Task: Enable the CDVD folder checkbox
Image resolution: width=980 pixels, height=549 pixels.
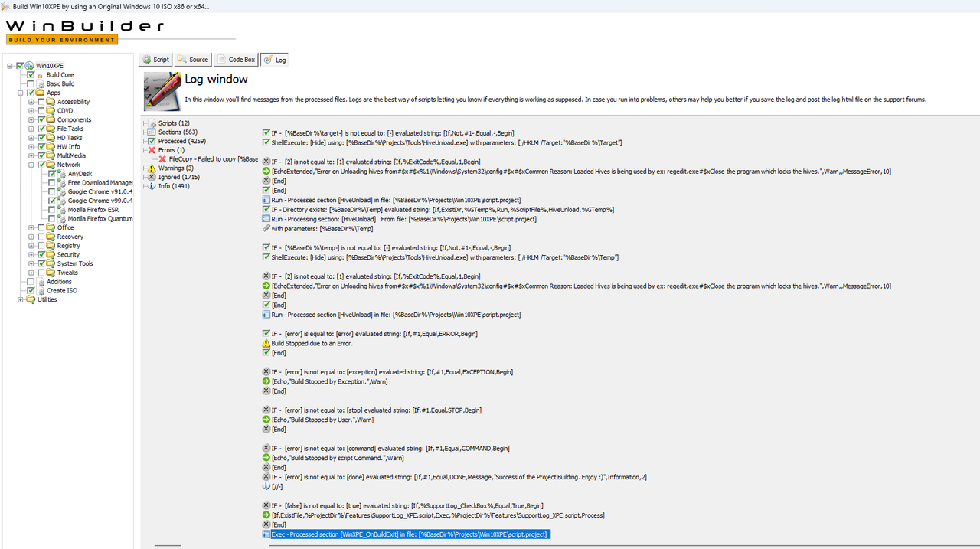Action: (41, 111)
